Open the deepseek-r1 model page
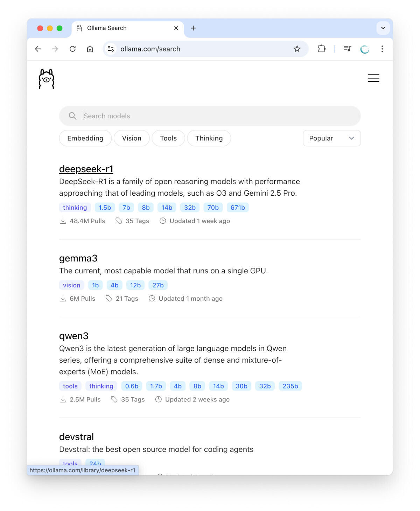420x511 pixels. (86, 169)
